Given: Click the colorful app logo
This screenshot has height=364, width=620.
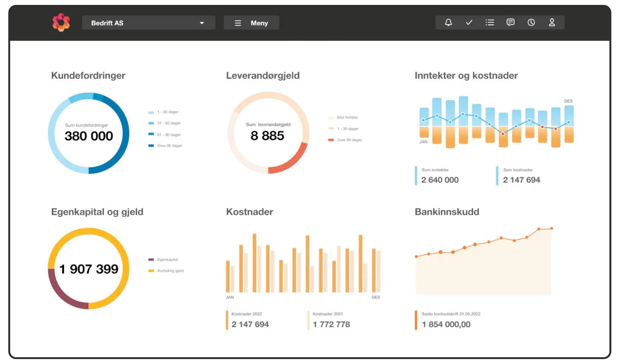Looking at the screenshot, I should tap(61, 23).
